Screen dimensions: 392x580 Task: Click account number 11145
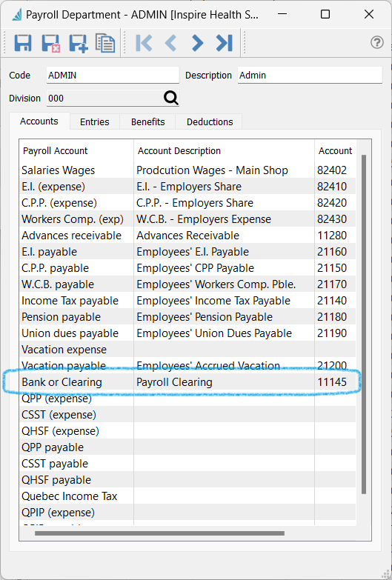tap(332, 381)
